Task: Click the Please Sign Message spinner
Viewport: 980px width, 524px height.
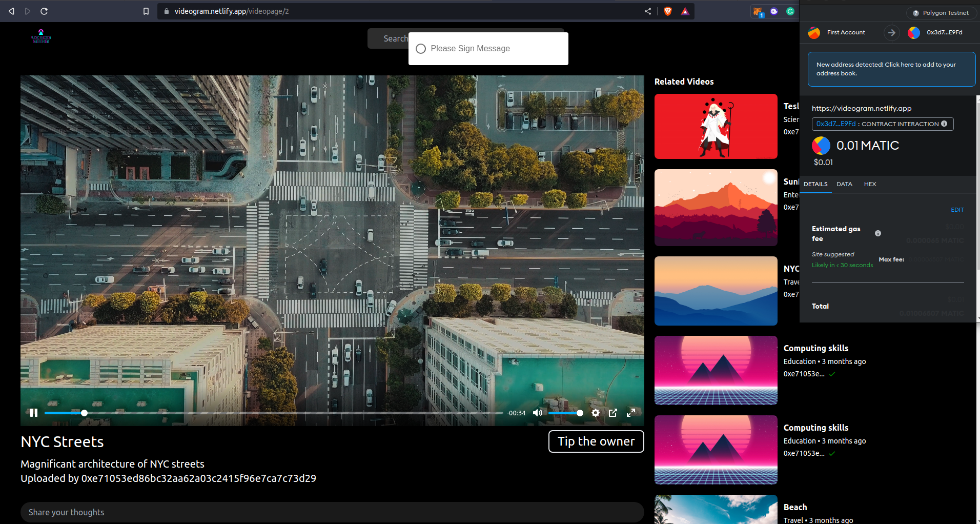Action: pos(421,49)
